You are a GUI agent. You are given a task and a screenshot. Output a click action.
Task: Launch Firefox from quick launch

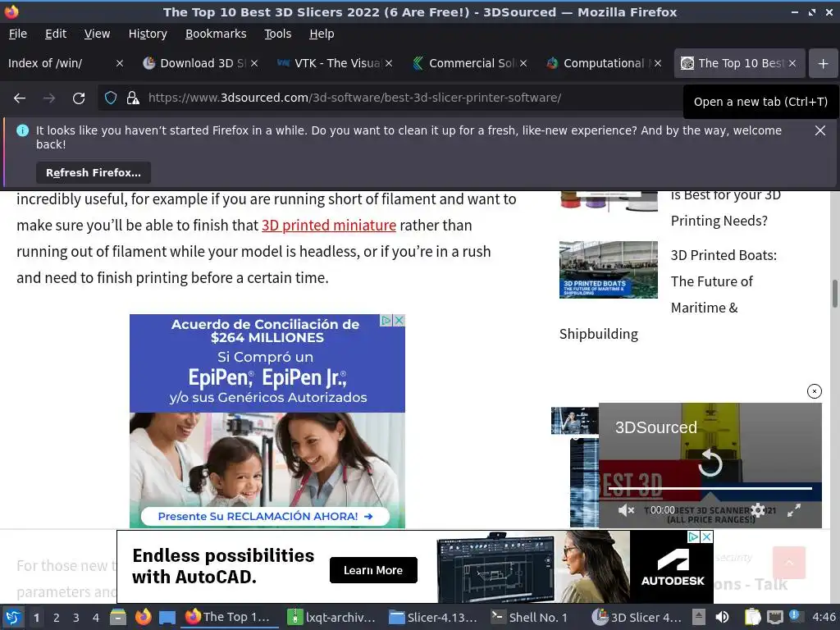coord(143,618)
